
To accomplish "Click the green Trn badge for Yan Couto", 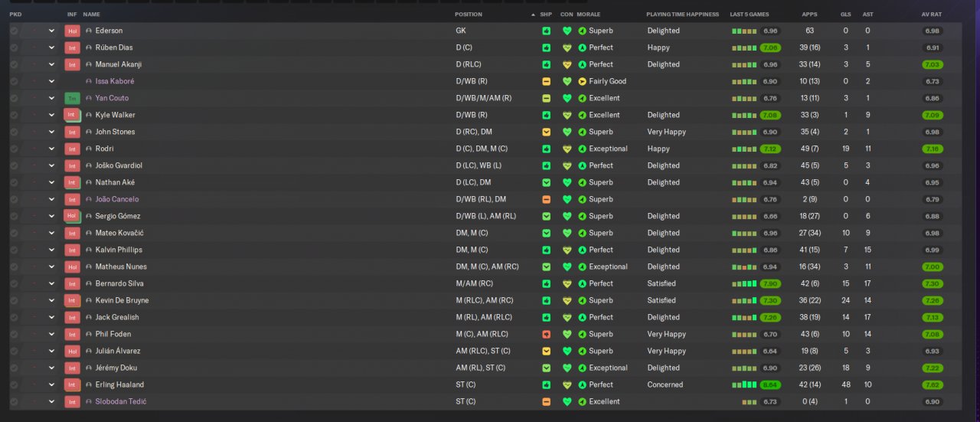I will tap(72, 98).
